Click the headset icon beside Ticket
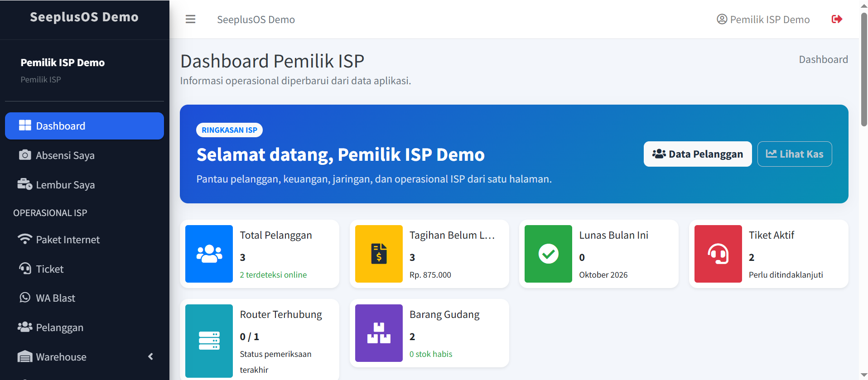The height and width of the screenshot is (380, 868). click(x=25, y=269)
